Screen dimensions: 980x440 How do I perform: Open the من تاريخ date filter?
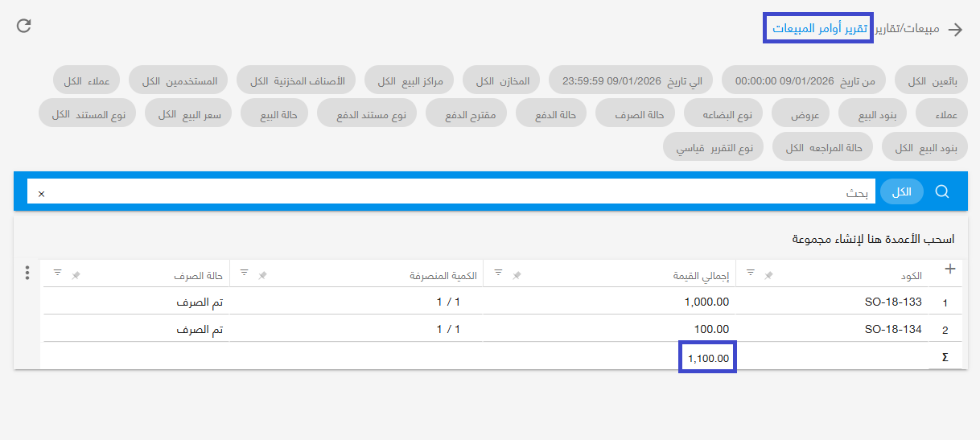point(804,81)
